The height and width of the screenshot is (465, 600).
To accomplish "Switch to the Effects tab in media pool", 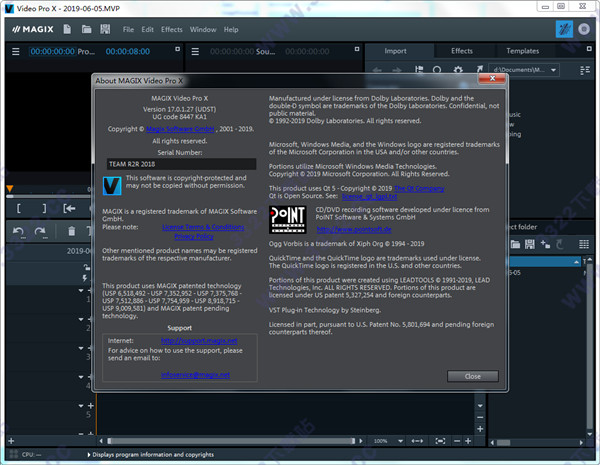I will pyautogui.click(x=462, y=51).
